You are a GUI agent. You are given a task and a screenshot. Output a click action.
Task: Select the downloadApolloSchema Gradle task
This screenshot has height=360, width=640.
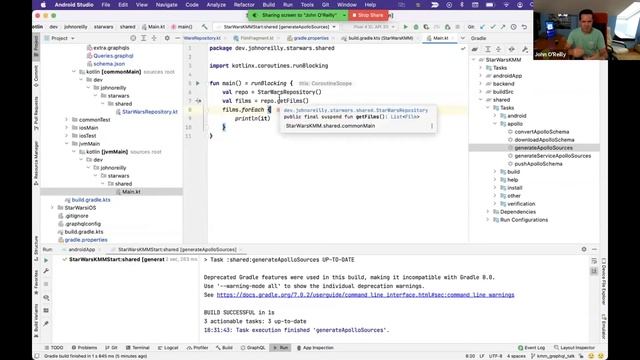[544, 140]
